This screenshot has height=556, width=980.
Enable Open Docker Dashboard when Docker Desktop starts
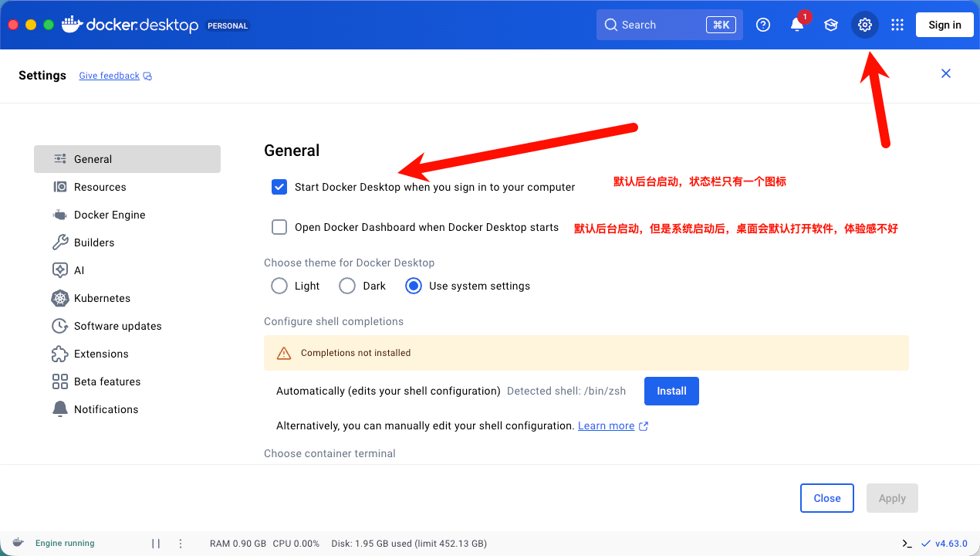pyautogui.click(x=279, y=227)
